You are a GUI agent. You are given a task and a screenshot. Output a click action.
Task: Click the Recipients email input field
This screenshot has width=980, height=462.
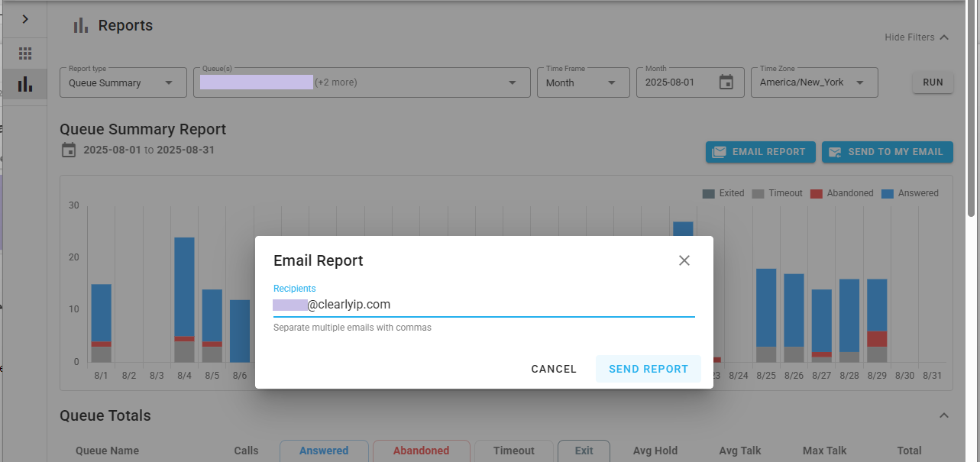(484, 305)
